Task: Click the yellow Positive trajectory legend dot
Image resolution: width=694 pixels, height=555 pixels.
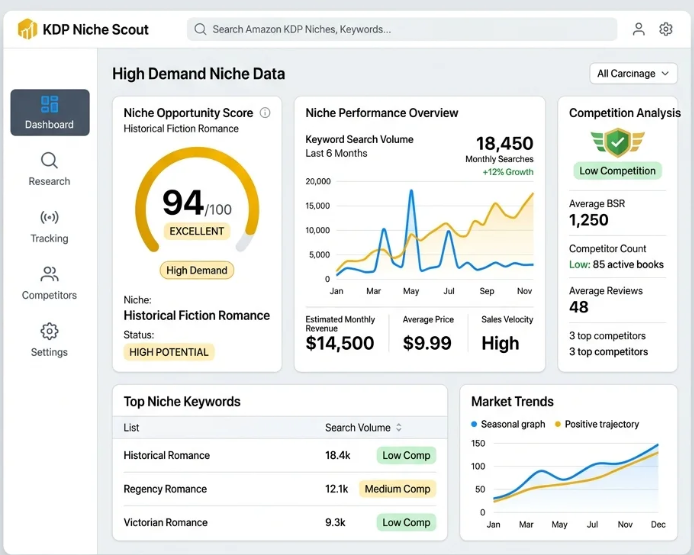Action: pos(558,424)
